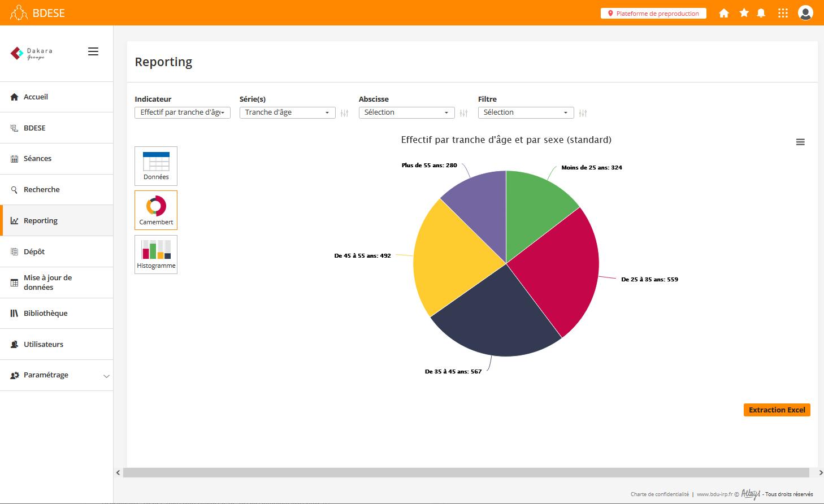Open Charte de confidentialité link
The image size is (824, 504).
coord(660,494)
